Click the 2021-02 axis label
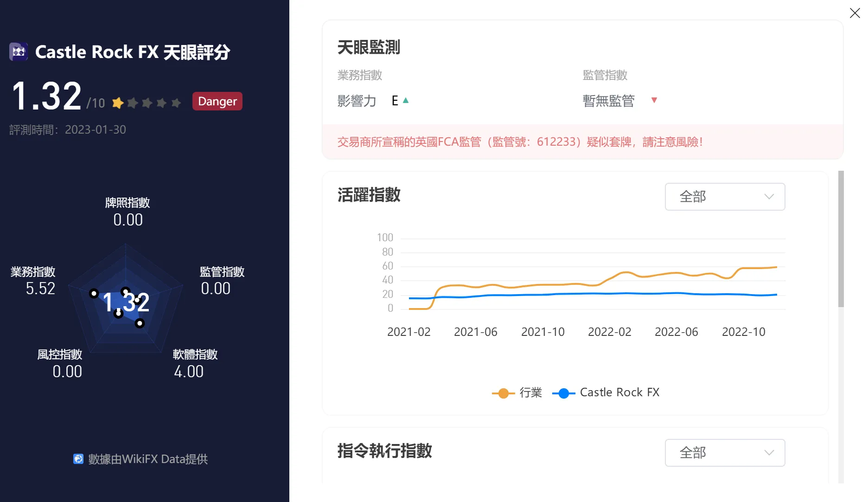The width and height of the screenshot is (868, 502). [409, 332]
